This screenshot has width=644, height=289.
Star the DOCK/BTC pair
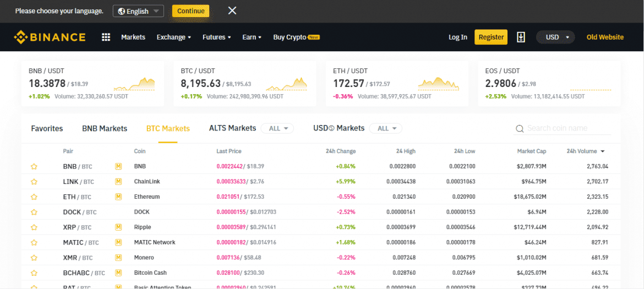tap(34, 212)
